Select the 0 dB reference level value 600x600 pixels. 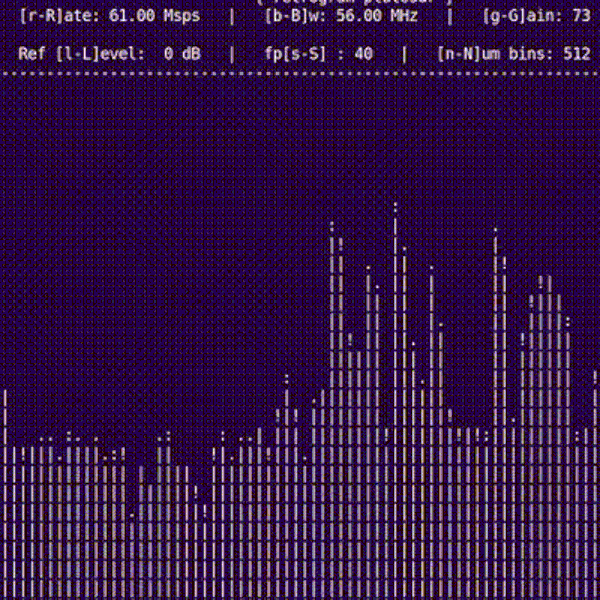point(182,53)
